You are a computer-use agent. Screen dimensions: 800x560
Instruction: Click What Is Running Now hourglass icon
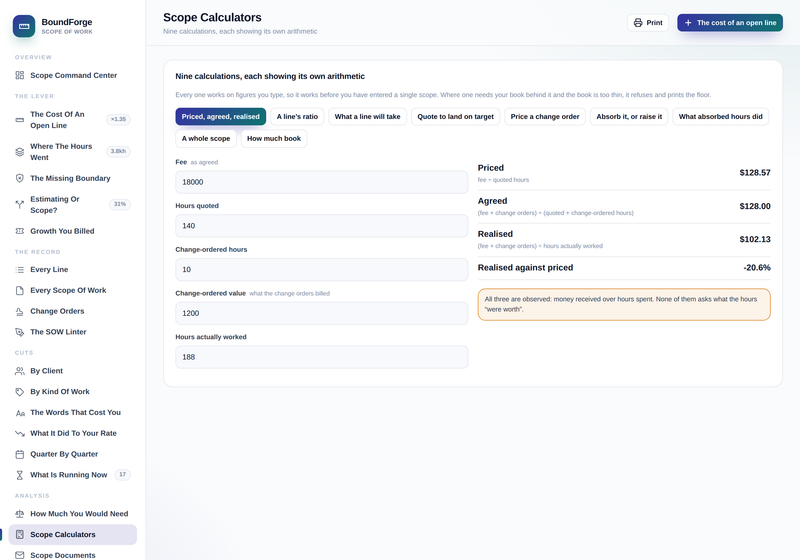[19, 475]
